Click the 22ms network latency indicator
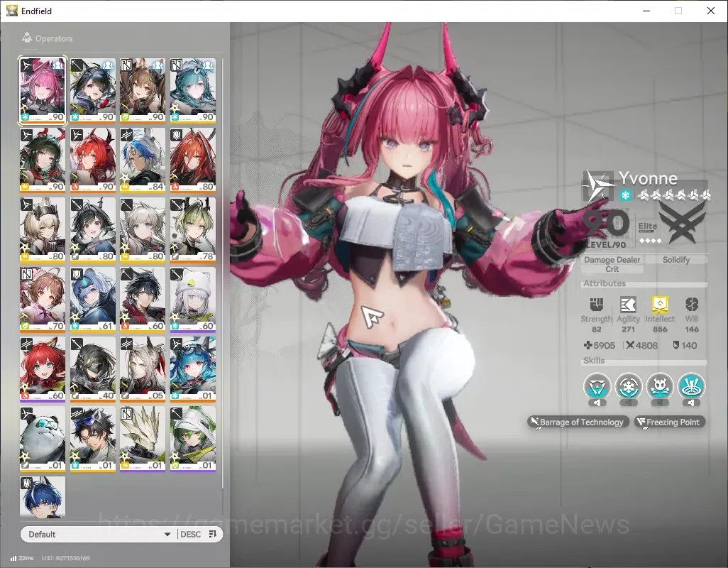The width and height of the screenshot is (728, 568). [22, 558]
